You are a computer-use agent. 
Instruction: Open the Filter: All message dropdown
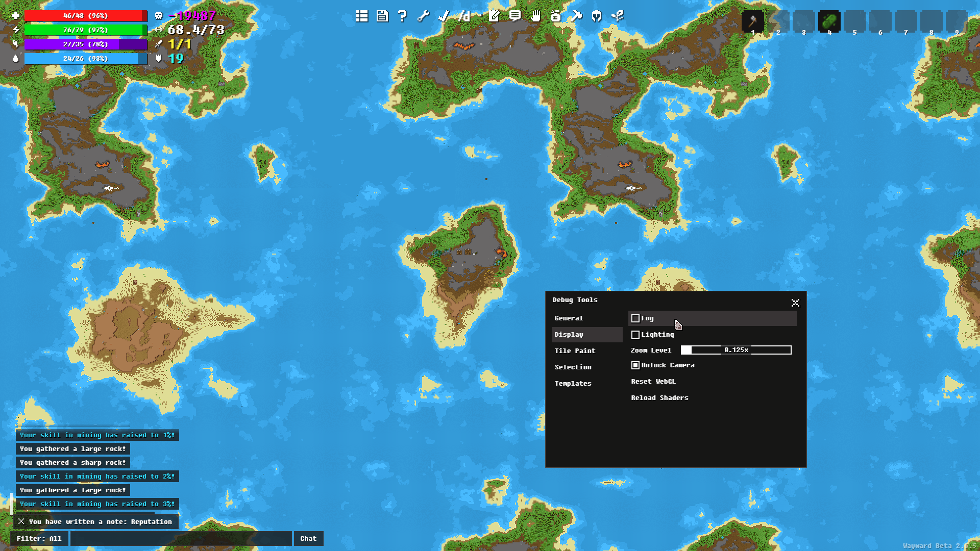(x=39, y=539)
